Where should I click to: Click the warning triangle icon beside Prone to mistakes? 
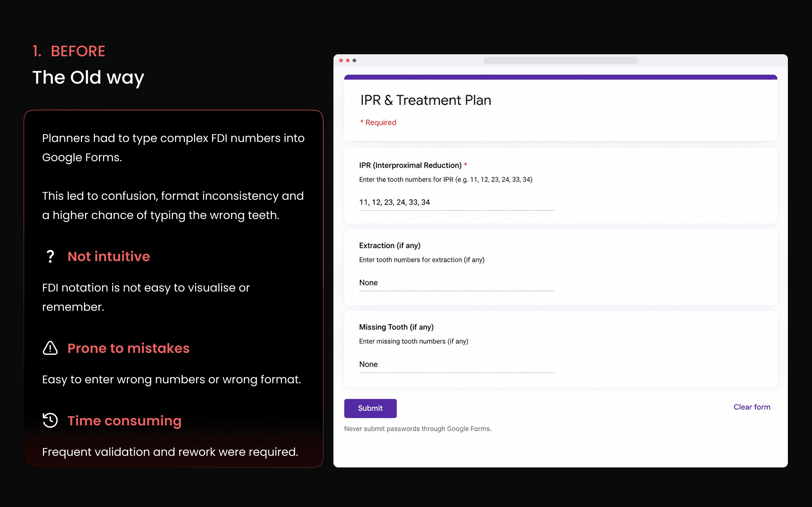pos(50,348)
